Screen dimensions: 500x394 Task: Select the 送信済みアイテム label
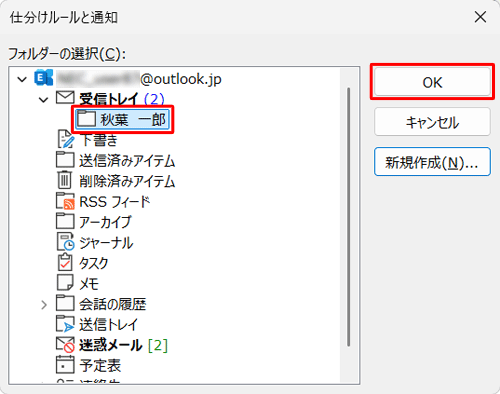[127, 161]
